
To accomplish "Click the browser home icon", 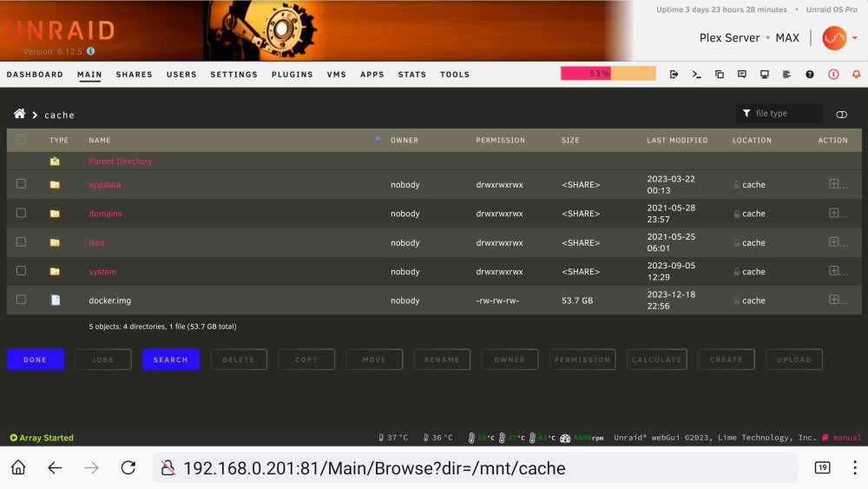I will [x=18, y=468].
